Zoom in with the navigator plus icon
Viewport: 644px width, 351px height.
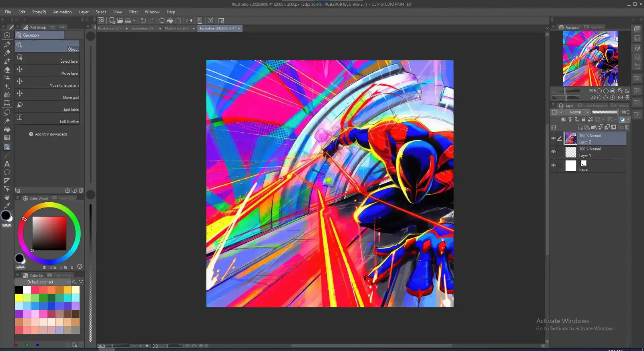[x=606, y=91]
